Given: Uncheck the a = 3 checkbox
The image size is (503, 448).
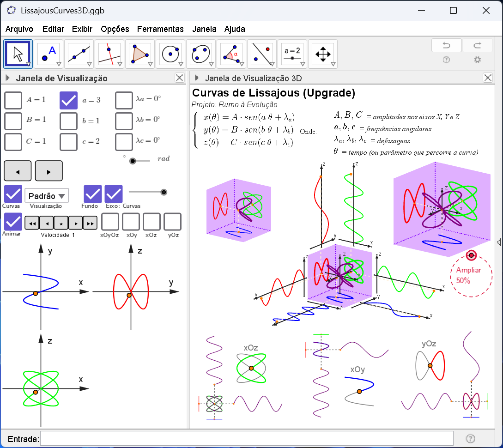Looking at the screenshot, I should pyautogui.click(x=68, y=100).
